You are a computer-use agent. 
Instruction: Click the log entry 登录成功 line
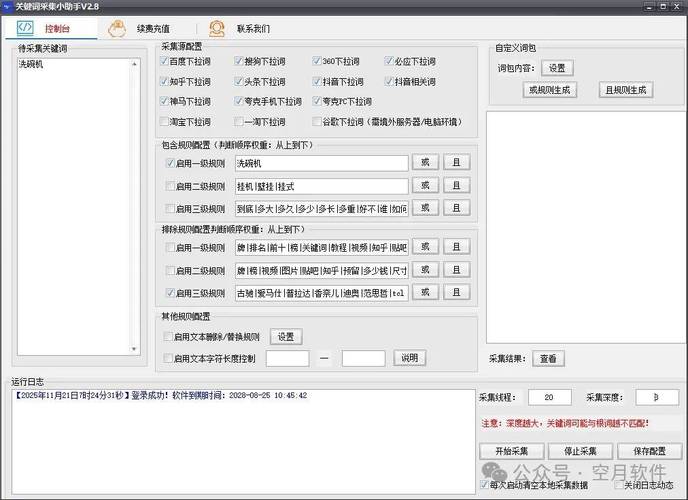[x=161, y=395]
